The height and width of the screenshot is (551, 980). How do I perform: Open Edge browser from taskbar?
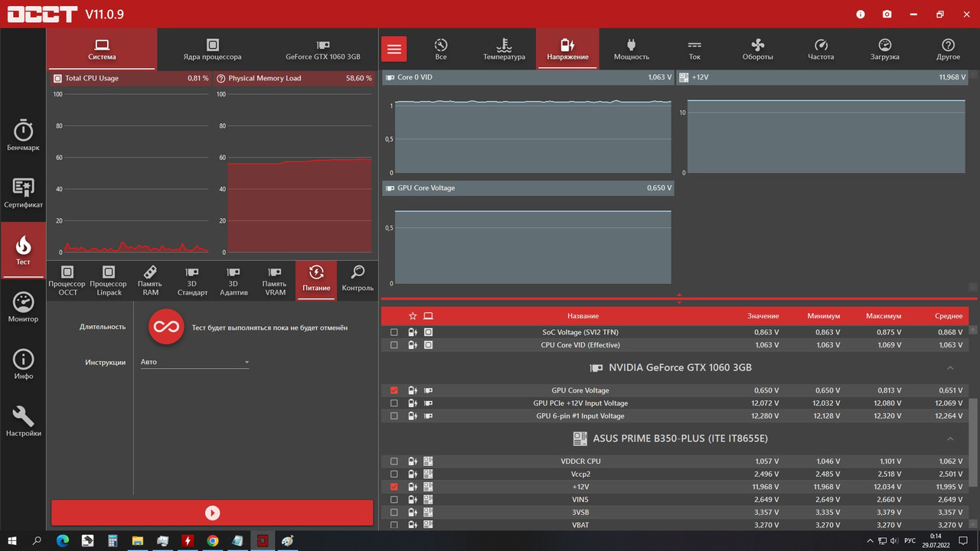click(63, 540)
